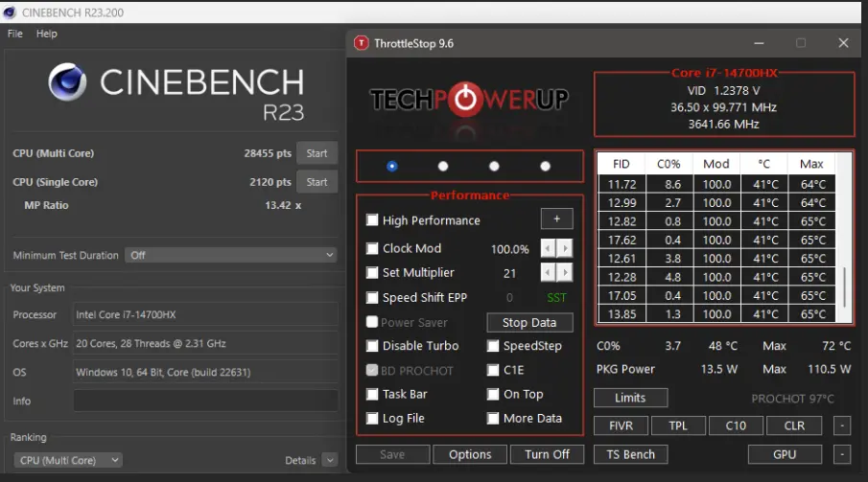
Task: Select the fourth profile radio button
Action: 546,166
